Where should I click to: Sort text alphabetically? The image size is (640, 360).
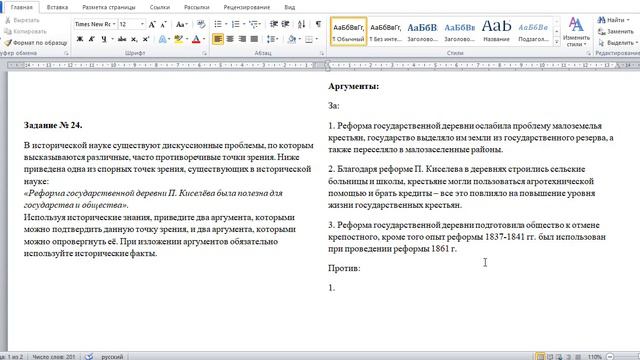tap(301, 24)
